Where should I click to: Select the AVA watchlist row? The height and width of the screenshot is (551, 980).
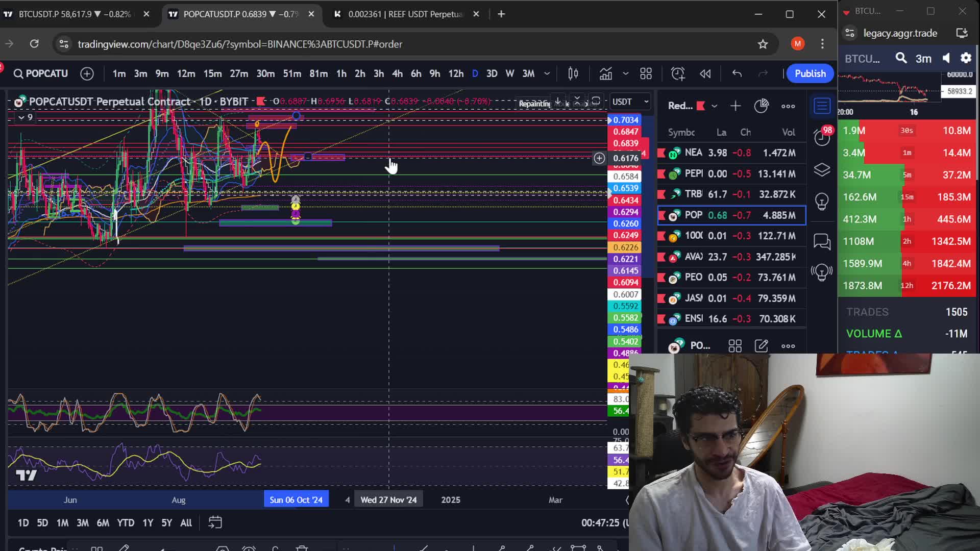[x=731, y=257]
